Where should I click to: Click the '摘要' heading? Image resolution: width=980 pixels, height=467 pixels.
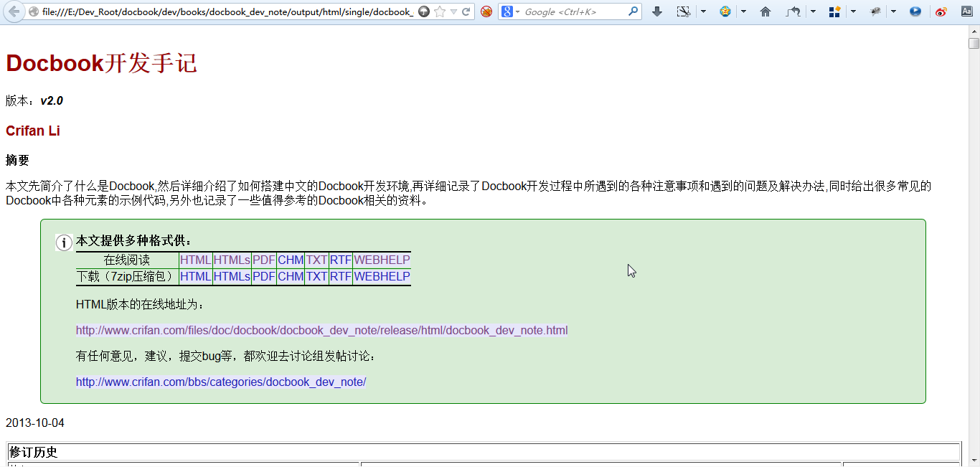17,160
